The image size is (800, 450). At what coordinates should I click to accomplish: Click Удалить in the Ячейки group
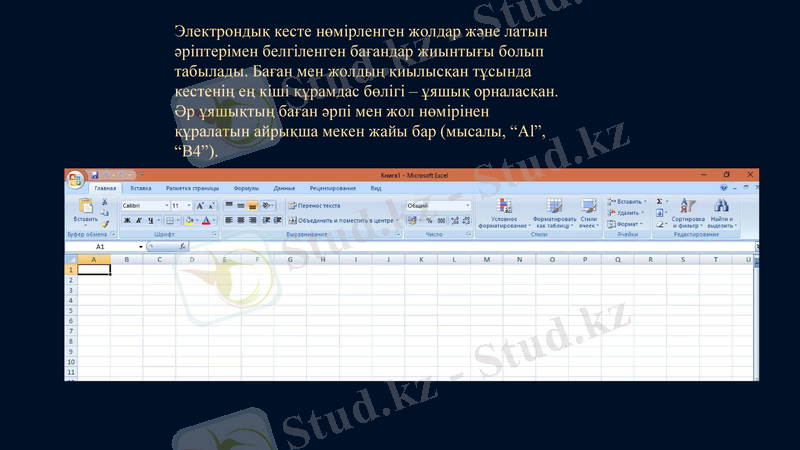[626, 213]
